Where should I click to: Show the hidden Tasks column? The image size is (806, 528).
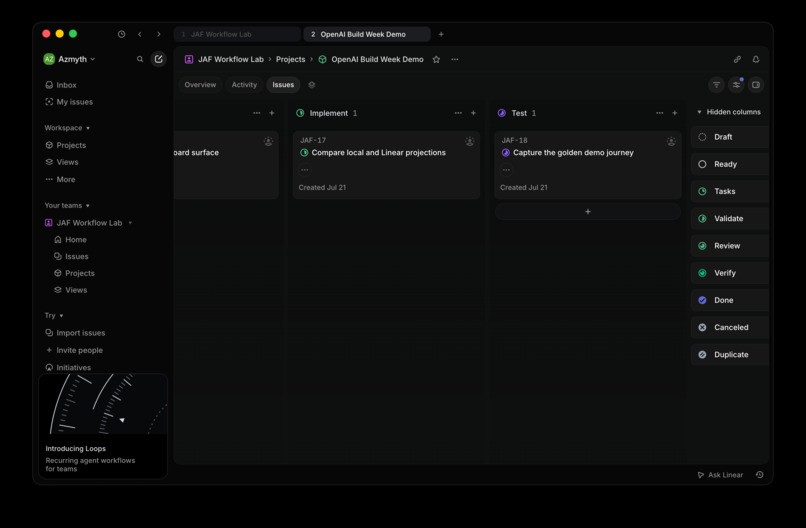730,191
